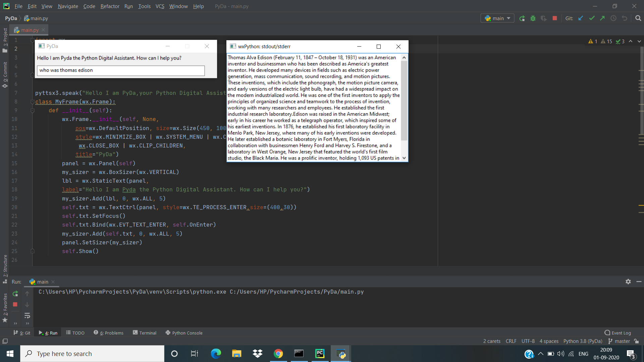This screenshot has width=644, height=362.
Task: Hide the Run tool window
Action: (639, 282)
